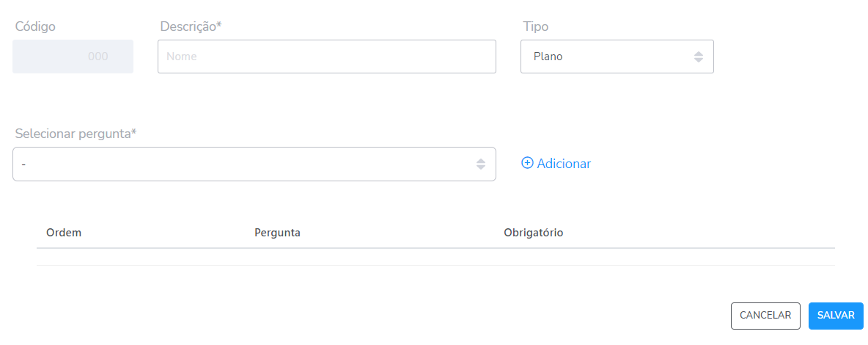Click the required asterisk after Selecionar pergunta
The width and height of the screenshot is (868, 345).
pos(134,133)
